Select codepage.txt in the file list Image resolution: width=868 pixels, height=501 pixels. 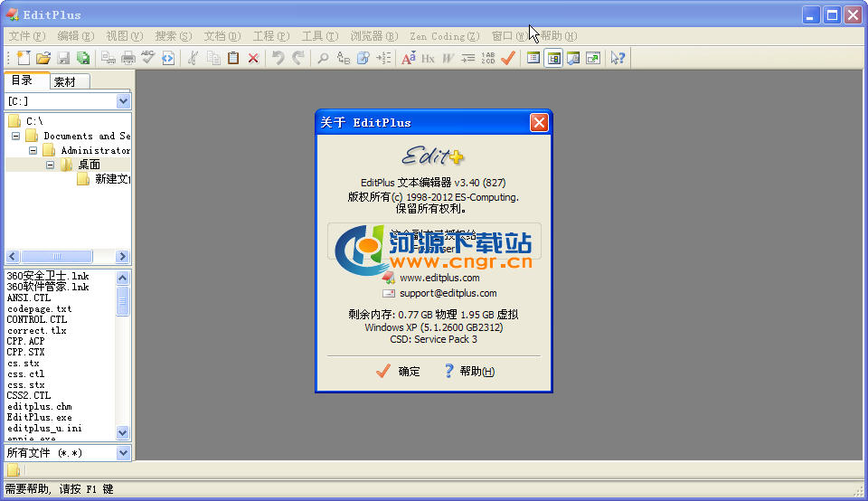(x=39, y=309)
